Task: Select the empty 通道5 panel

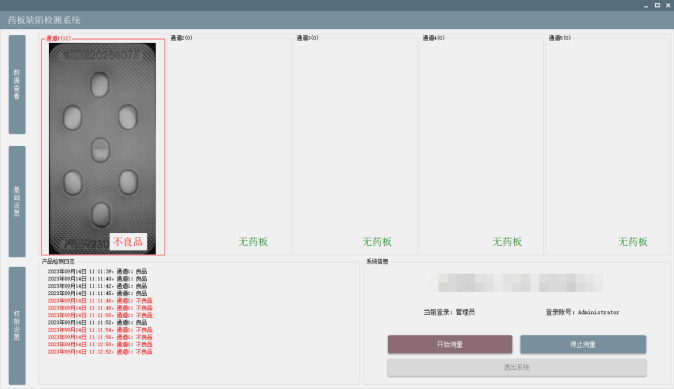Action: coord(607,147)
